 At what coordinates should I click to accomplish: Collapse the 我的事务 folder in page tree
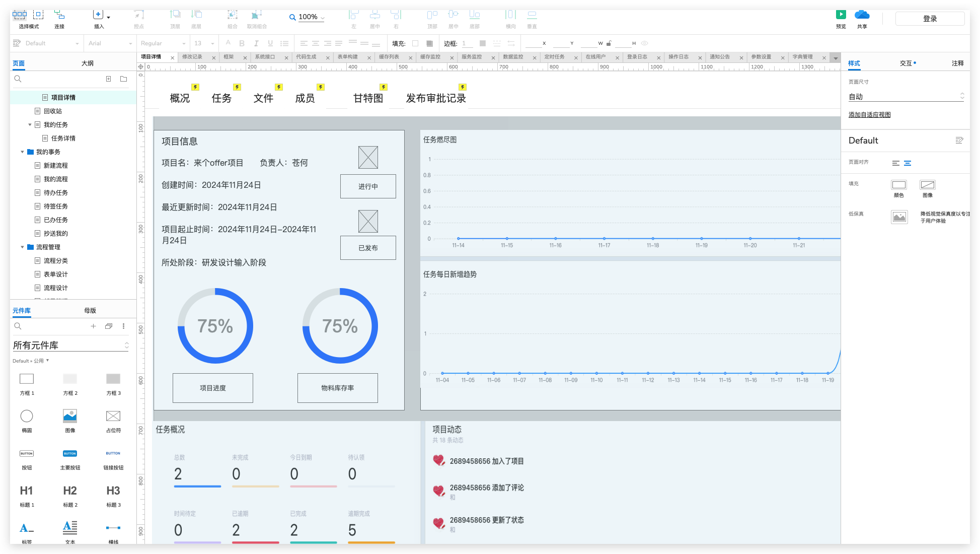[23, 152]
